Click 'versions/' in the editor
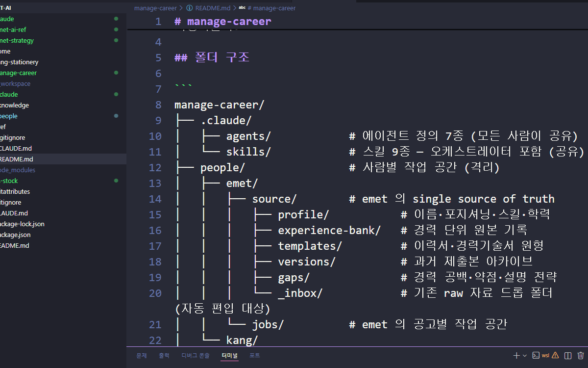This screenshot has height=368, width=588. pyautogui.click(x=307, y=262)
